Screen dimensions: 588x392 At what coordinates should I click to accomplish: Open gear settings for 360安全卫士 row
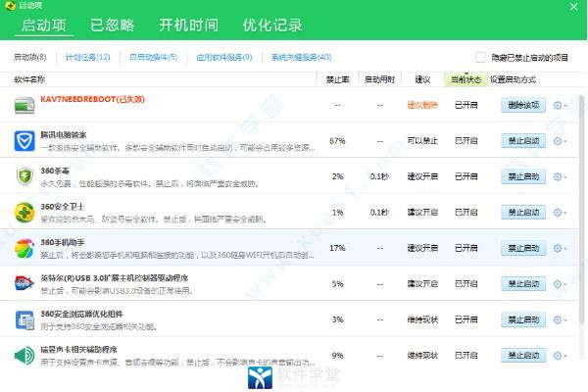[x=560, y=213]
